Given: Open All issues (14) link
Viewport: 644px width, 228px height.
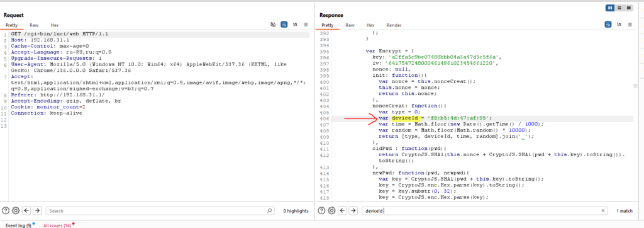Looking at the screenshot, I should (x=57, y=225).
